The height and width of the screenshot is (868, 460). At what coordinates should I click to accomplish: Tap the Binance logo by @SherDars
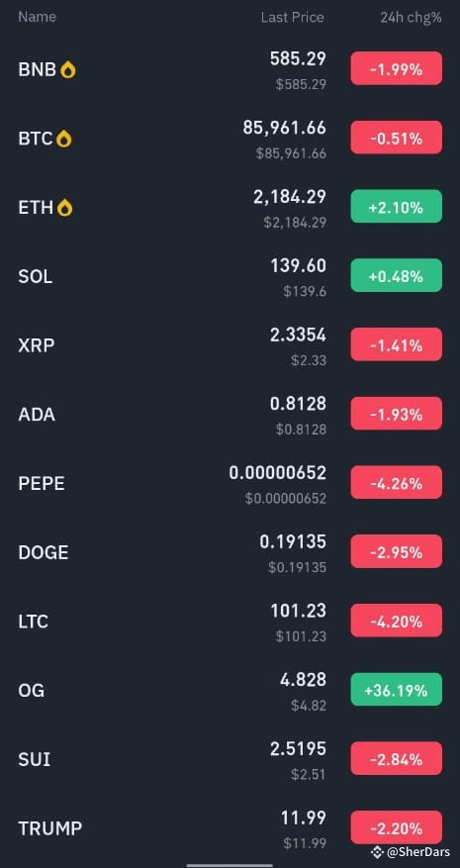click(378, 852)
